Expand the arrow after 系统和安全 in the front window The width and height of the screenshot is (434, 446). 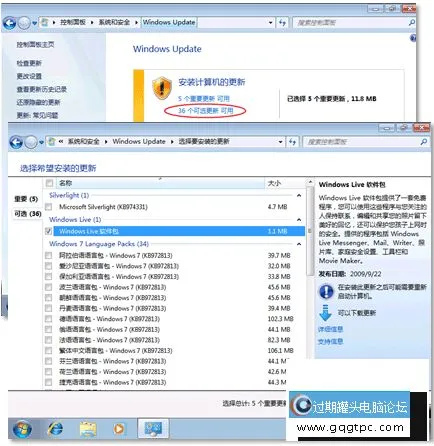106,142
